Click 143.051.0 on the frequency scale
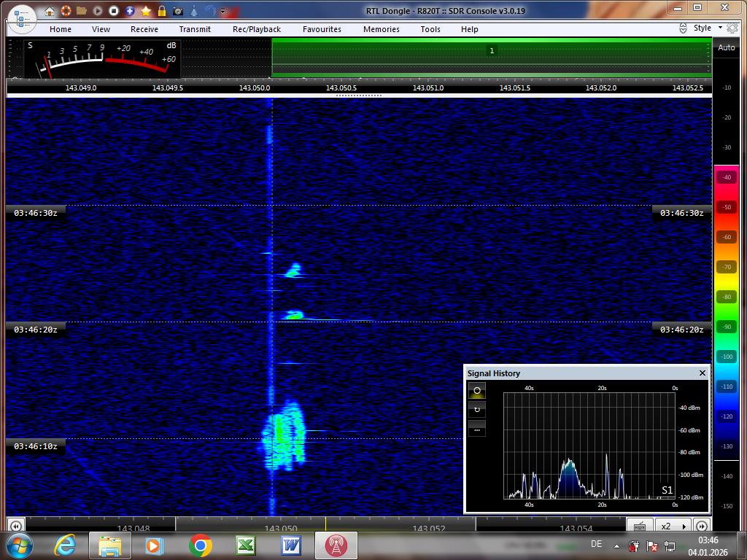Image resolution: width=747 pixels, height=560 pixels. click(x=427, y=88)
